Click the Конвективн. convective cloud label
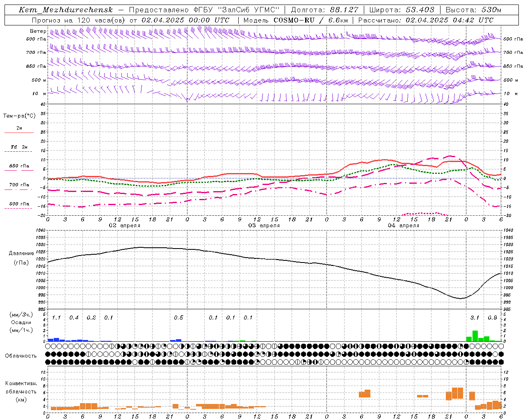Viewport: 525px width, 420px height. 21,383
